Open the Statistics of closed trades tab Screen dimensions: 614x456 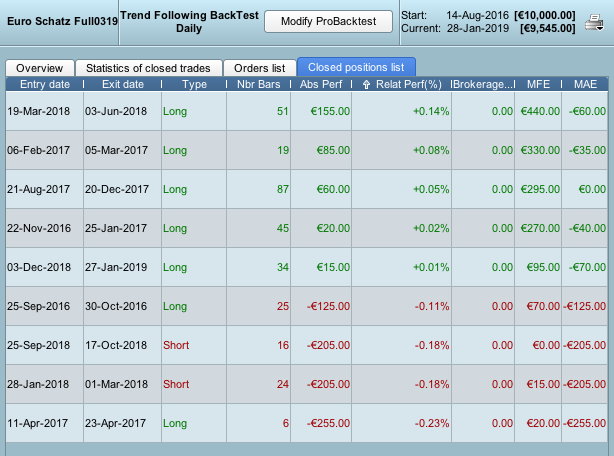coord(148,68)
